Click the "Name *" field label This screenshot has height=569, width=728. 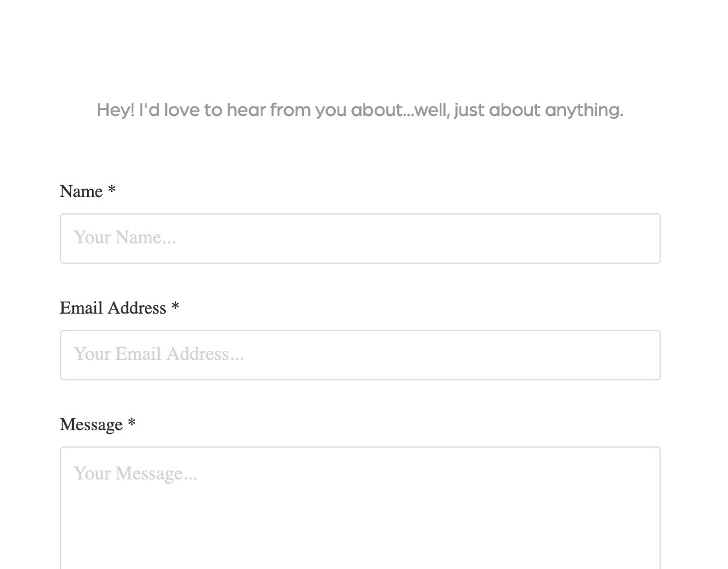point(88,191)
